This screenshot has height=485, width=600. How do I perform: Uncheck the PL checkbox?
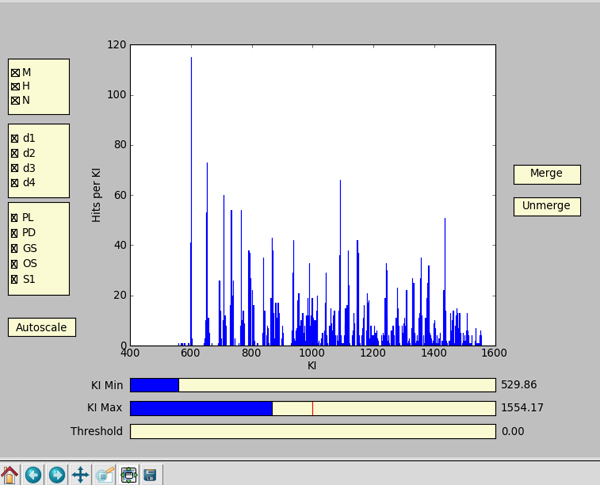pyautogui.click(x=15, y=217)
